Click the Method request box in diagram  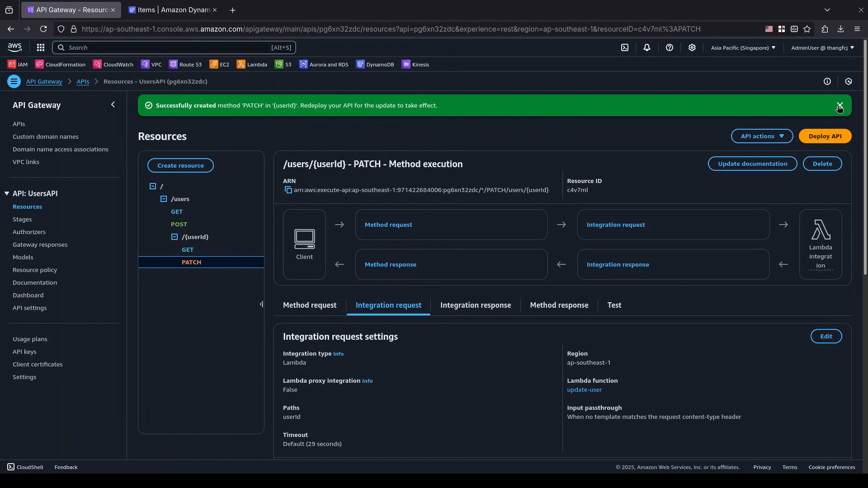coord(451,225)
